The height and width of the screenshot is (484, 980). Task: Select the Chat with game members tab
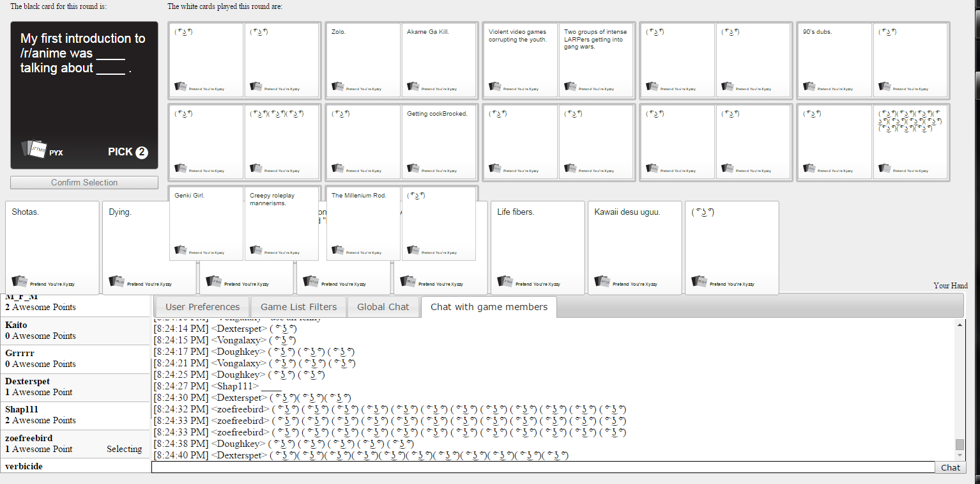pyautogui.click(x=489, y=307)
